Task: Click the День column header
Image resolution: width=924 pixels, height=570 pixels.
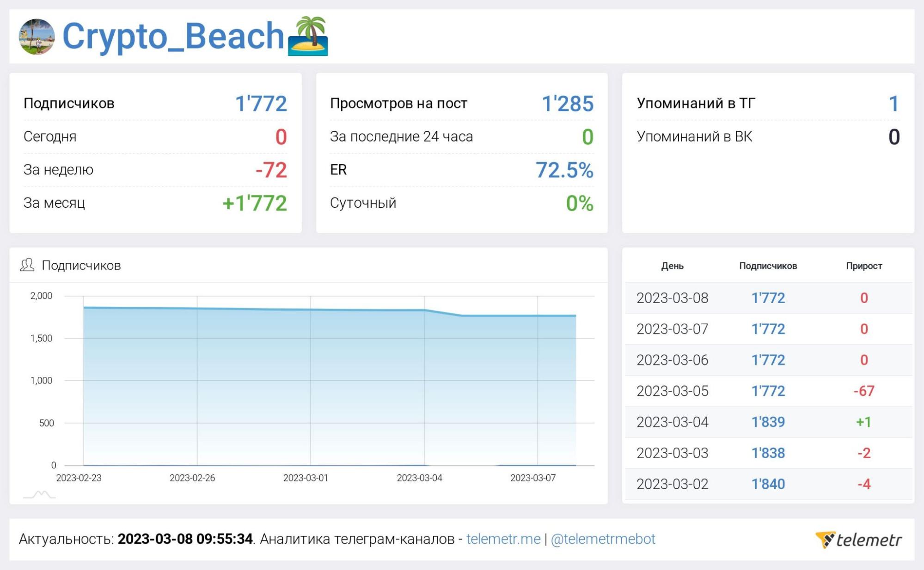Action: tap(672, 266)
